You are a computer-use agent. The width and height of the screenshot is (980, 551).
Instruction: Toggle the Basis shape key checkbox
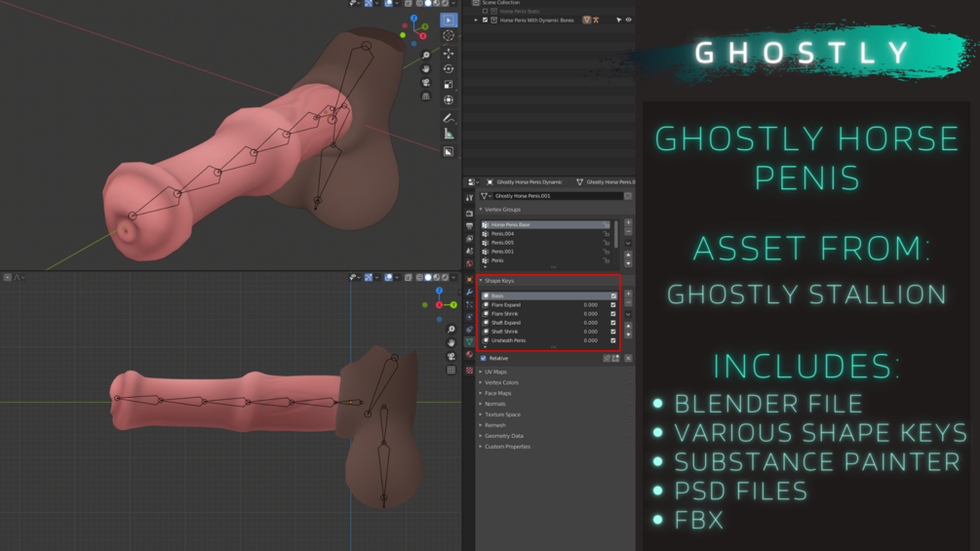613,296
